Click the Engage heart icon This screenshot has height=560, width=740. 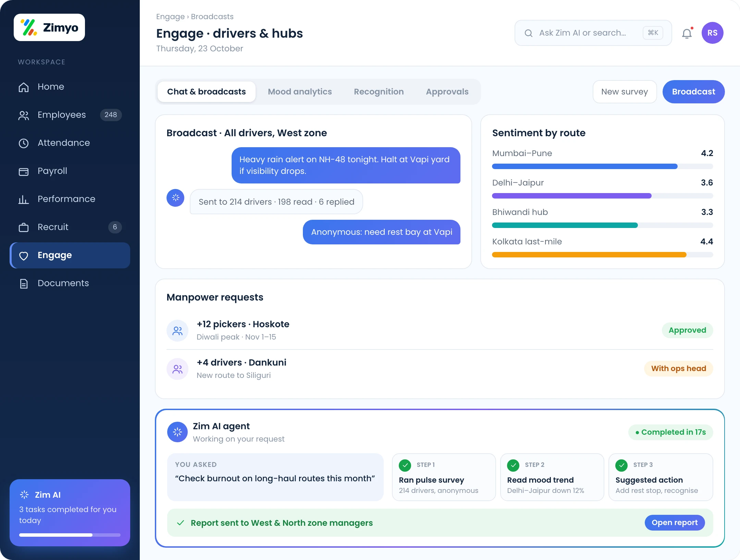(x=24, y=256)
